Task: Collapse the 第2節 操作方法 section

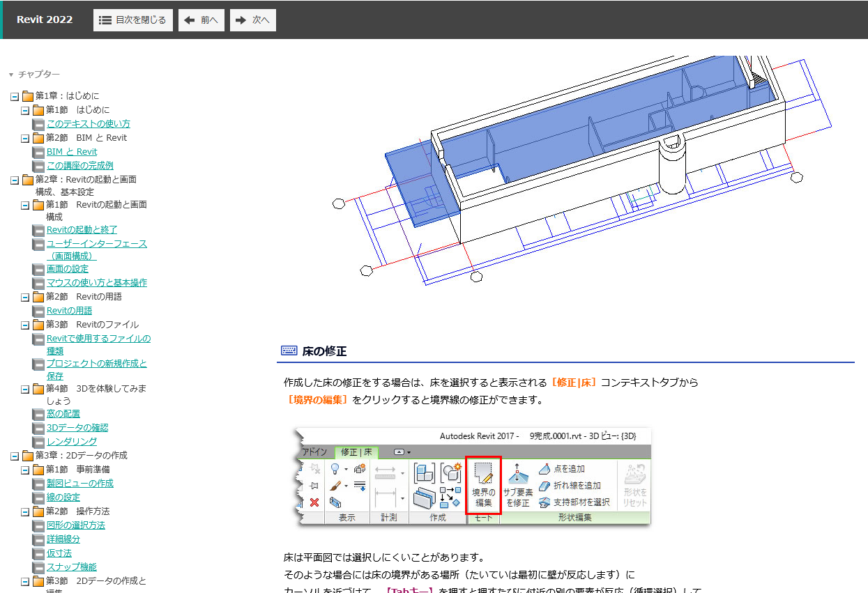Action: pos(25,511)
